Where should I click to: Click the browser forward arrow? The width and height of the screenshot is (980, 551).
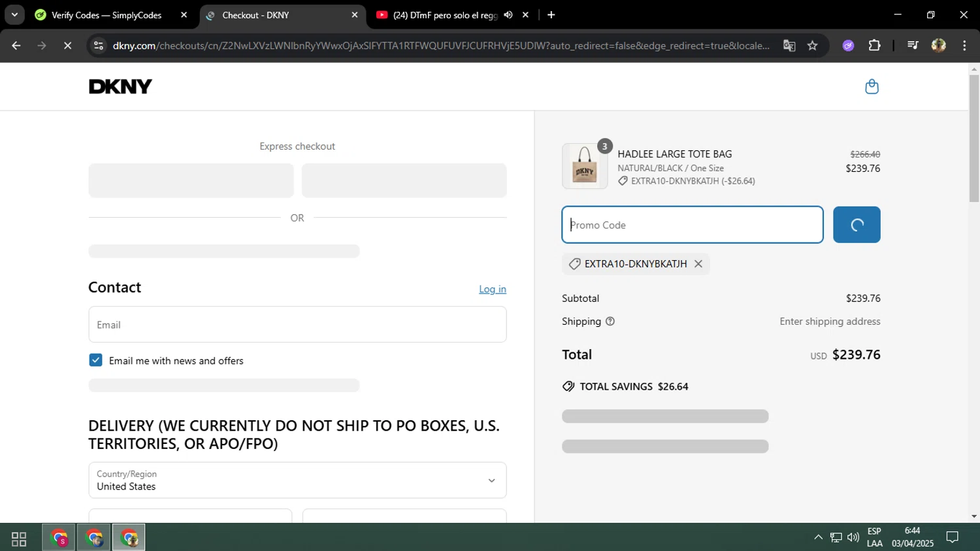(42, 46)
